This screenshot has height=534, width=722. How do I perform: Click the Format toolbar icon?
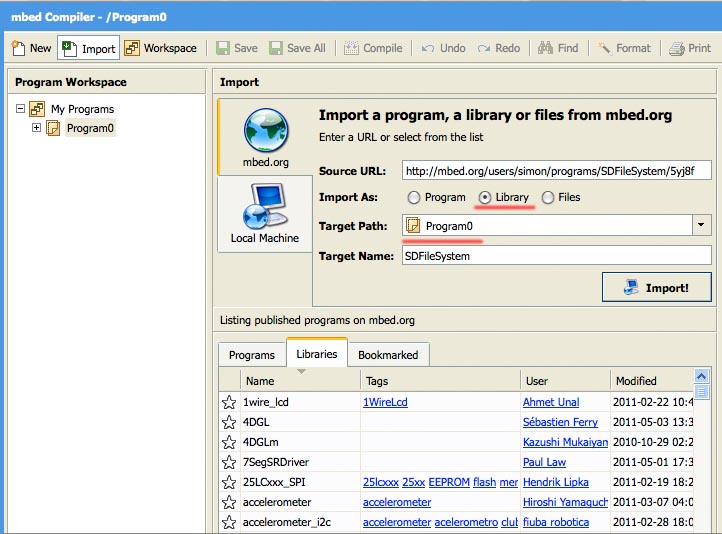(x=605, y=48)
